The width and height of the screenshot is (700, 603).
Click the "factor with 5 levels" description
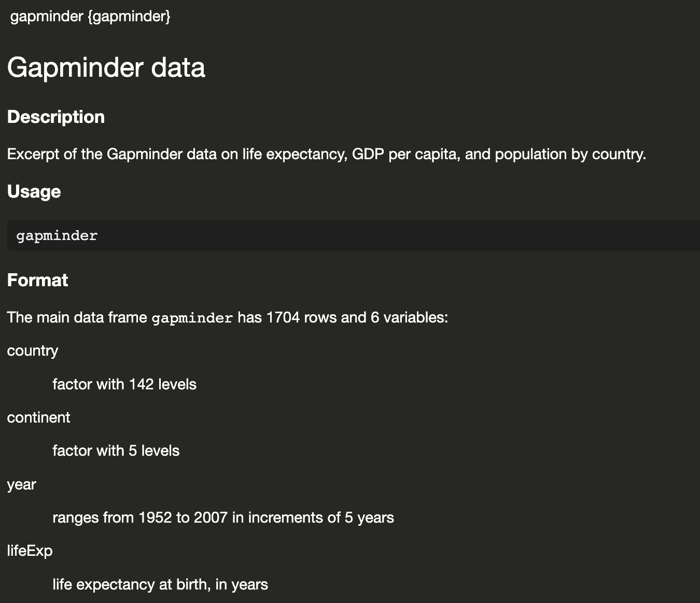(116, 451)
